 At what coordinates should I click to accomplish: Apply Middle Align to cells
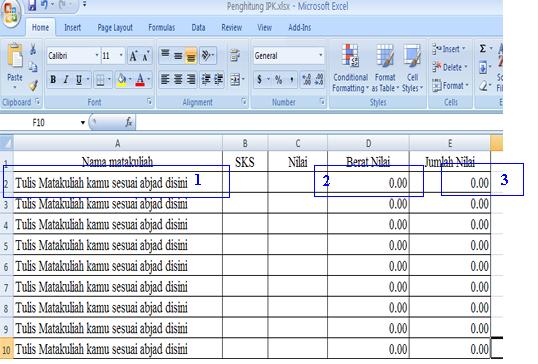[x=178, y=55]
